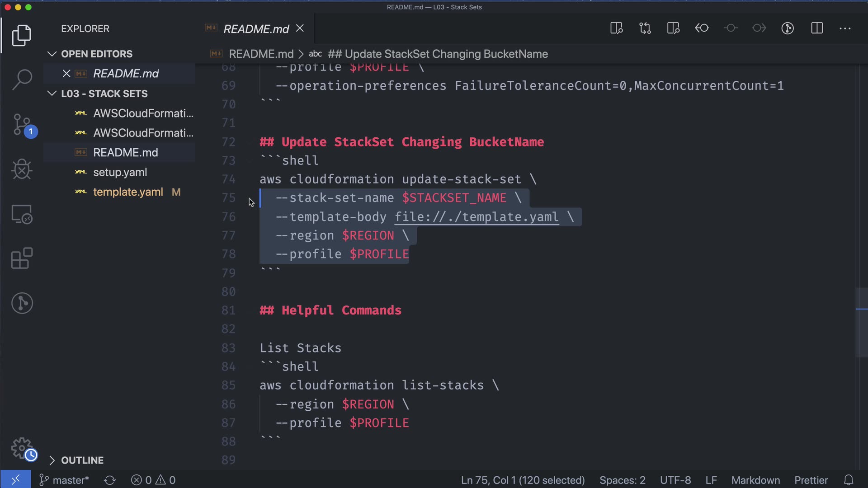Close the README.md editor tab
Image resolution: width=868 pixels, height=488 pixels.
[x=300, y=28]
